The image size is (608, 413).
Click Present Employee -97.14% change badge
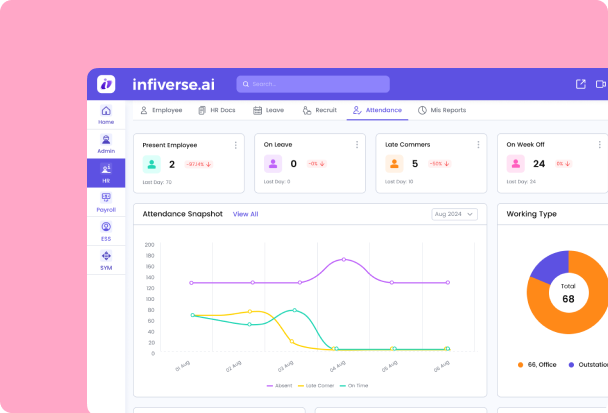click(199, 164)
